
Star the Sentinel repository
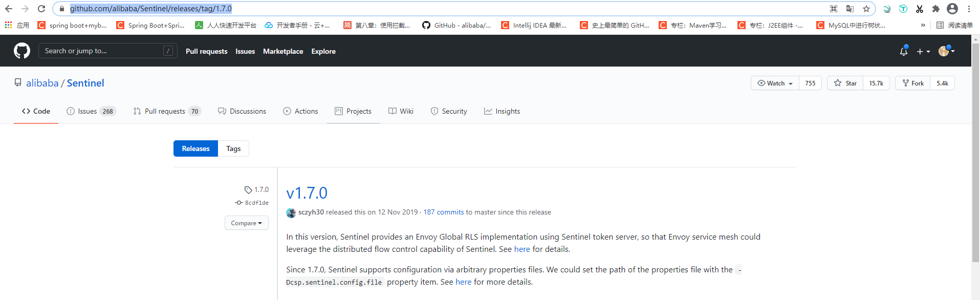point(845,83)
